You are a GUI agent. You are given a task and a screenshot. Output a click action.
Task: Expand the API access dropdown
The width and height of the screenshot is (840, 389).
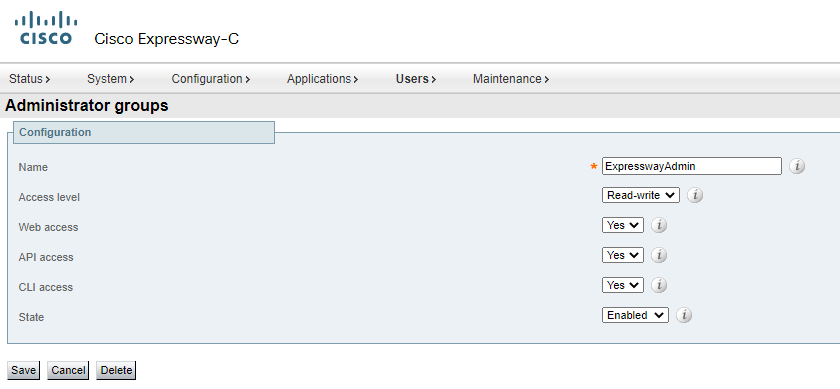[x=622, y=256]
